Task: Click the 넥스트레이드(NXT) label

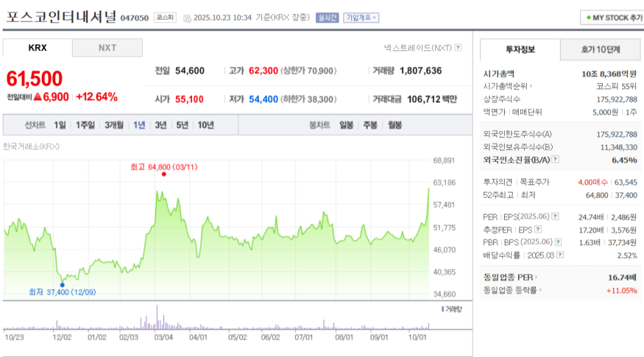Action: [x=418, y=47]
